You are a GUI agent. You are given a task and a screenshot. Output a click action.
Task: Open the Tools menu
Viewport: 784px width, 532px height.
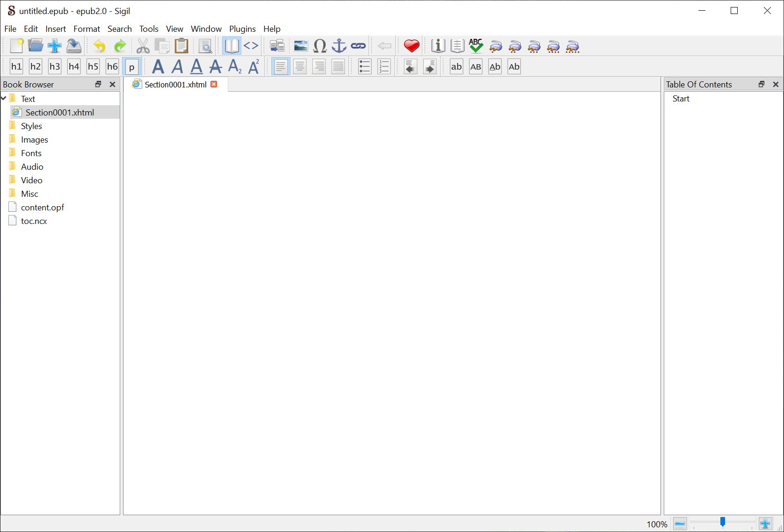pyautogui.click(x=149, y=29)
